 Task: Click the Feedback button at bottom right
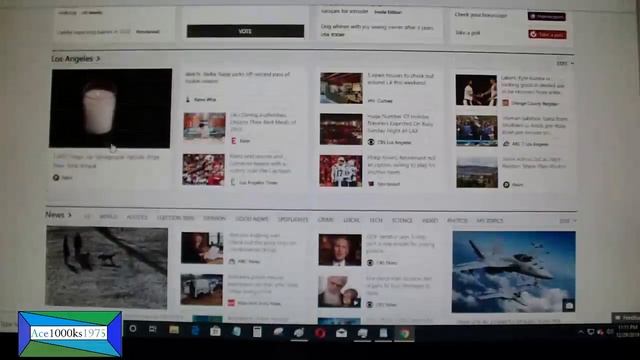[627, 317]
